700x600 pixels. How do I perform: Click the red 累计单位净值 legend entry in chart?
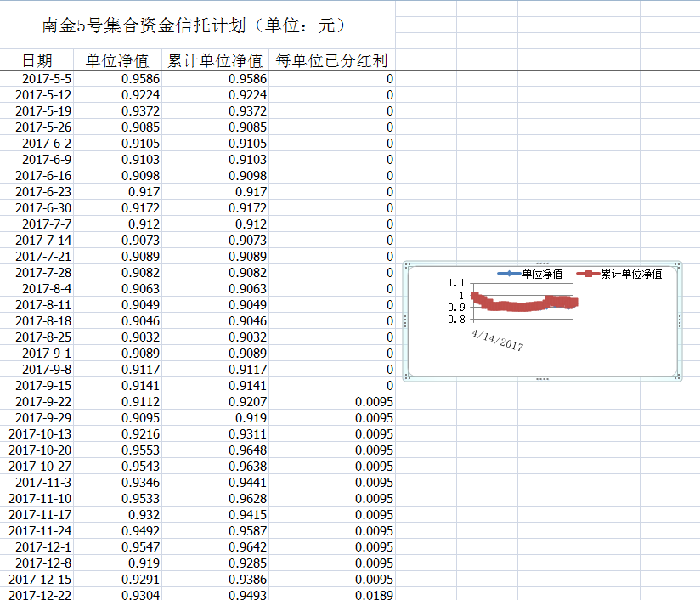tap(620, 274)
